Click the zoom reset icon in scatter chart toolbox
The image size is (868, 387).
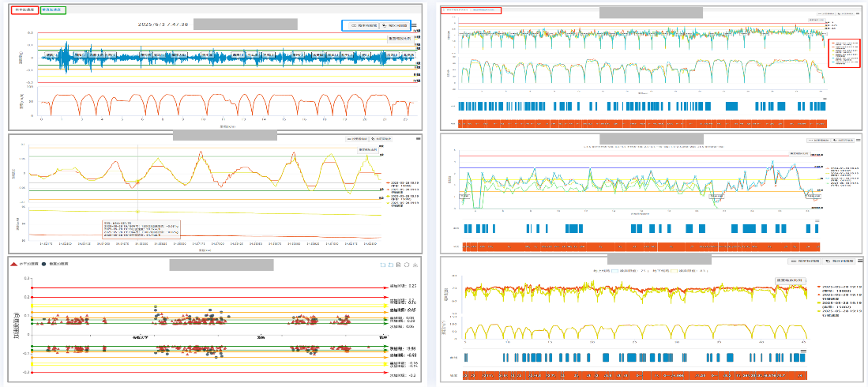(x=389, y=265)
